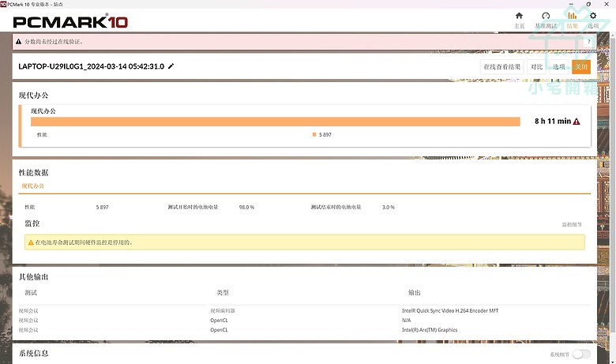Open the Options (选项) gear icon
616x364 pixels.
[x=593, y=16]
